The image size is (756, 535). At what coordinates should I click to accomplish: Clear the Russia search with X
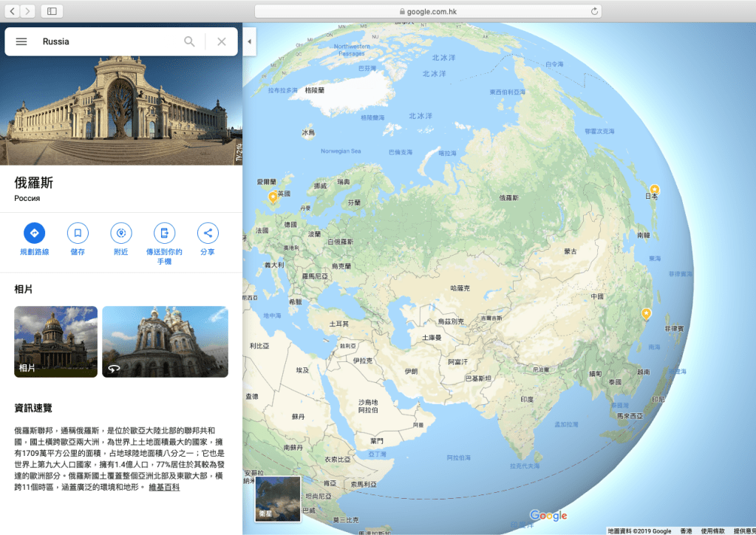click(222, 41)
